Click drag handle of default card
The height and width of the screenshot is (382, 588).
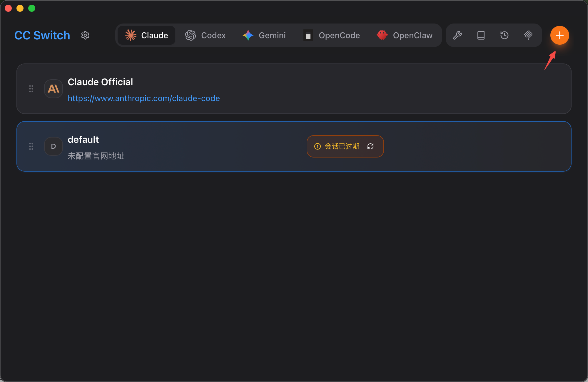click(31, 146)
